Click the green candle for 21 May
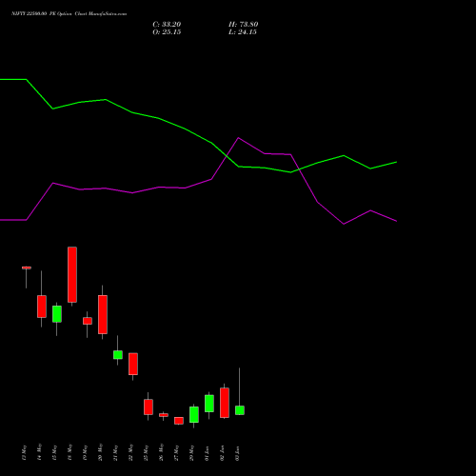Image resolution: width=476 pixels, height=476 pixels. point(118,355)
